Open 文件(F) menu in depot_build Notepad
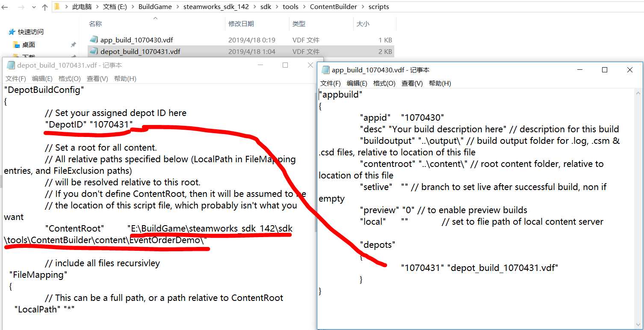This screenshot has height=330, width=644. point(16,79)
